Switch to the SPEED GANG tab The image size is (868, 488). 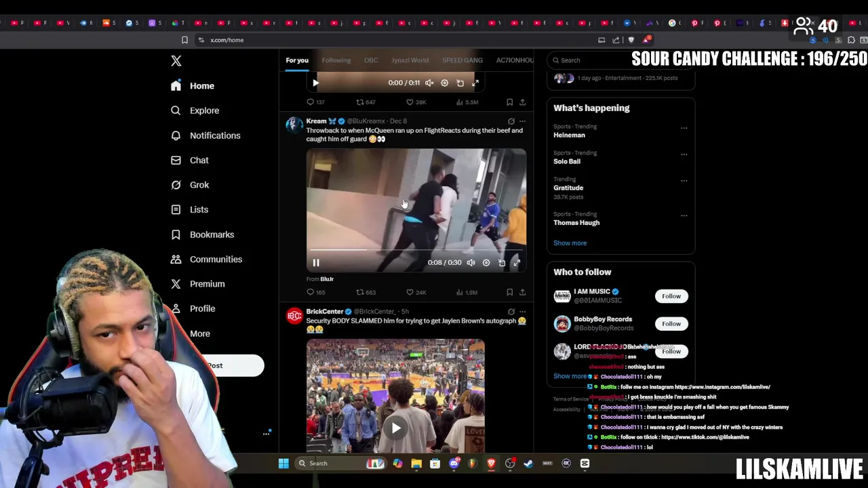pyautogui.click(x=462, y=60)
